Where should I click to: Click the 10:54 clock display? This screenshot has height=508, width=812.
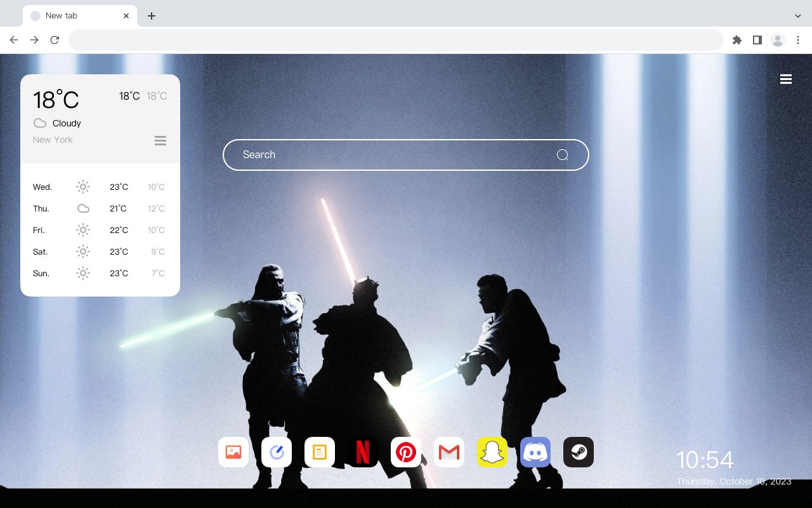(x=705, y=460)
